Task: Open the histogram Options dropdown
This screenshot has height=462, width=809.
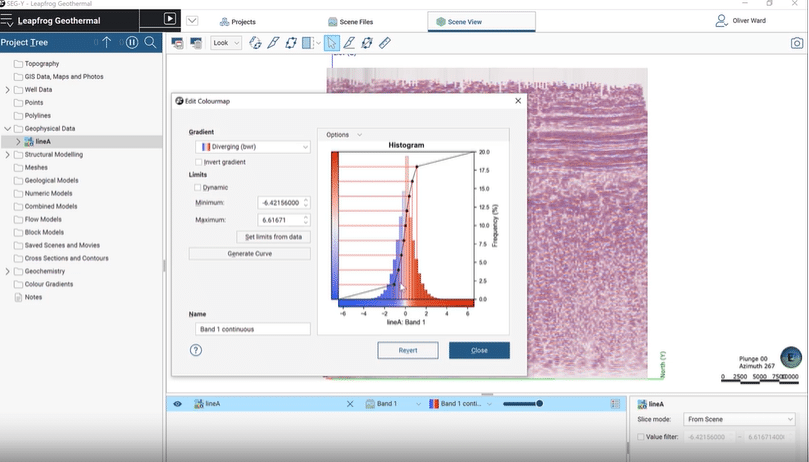Action: (x=344, y=135)
